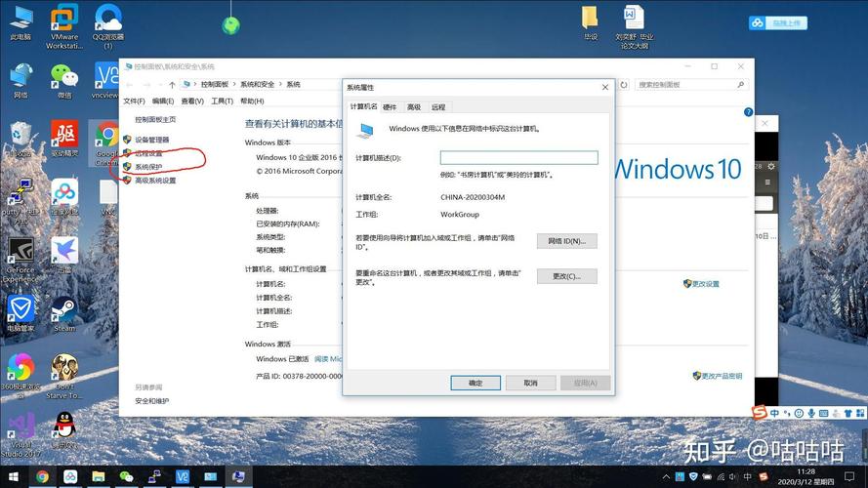
Task: Click the 更改(C)... button
Action: 567,276
